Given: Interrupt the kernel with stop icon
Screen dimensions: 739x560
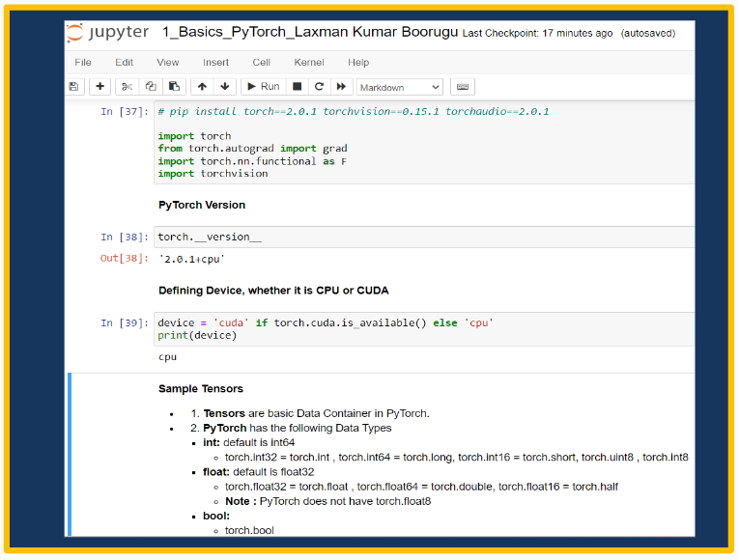Looking at the screenshot, I should tap(297, 87).
